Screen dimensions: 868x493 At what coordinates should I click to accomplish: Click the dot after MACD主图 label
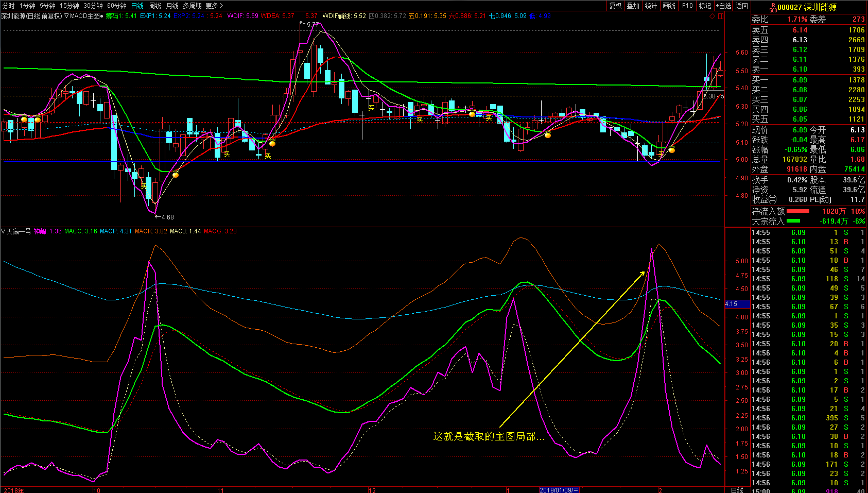point(101,16)
